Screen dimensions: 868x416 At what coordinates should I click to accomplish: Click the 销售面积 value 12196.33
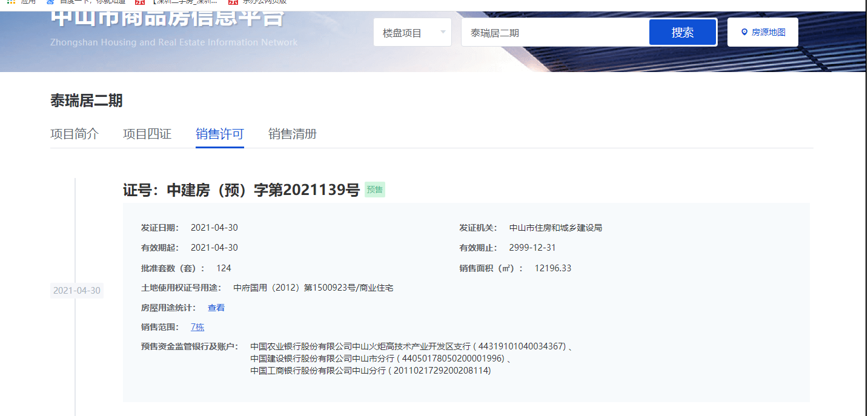pos(553,268)
